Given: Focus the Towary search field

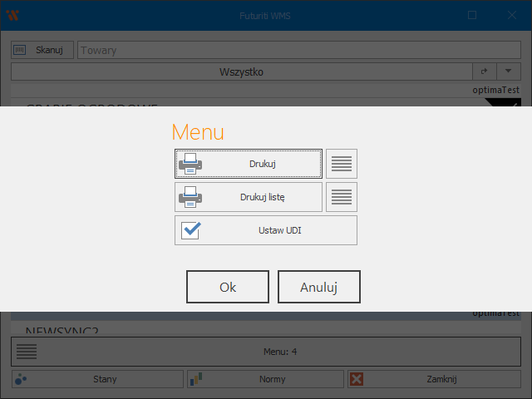Looking at the screenshot, I should click(299, 50).
